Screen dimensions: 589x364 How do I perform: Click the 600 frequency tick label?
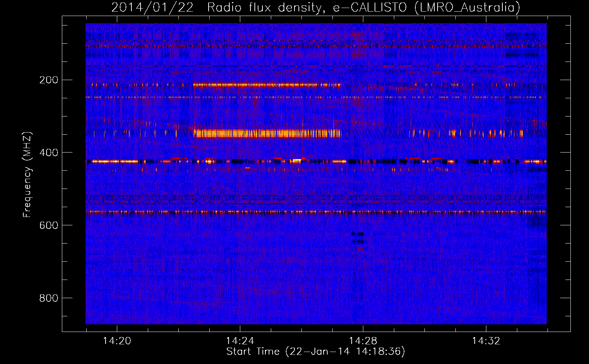(x=49, y=225)
